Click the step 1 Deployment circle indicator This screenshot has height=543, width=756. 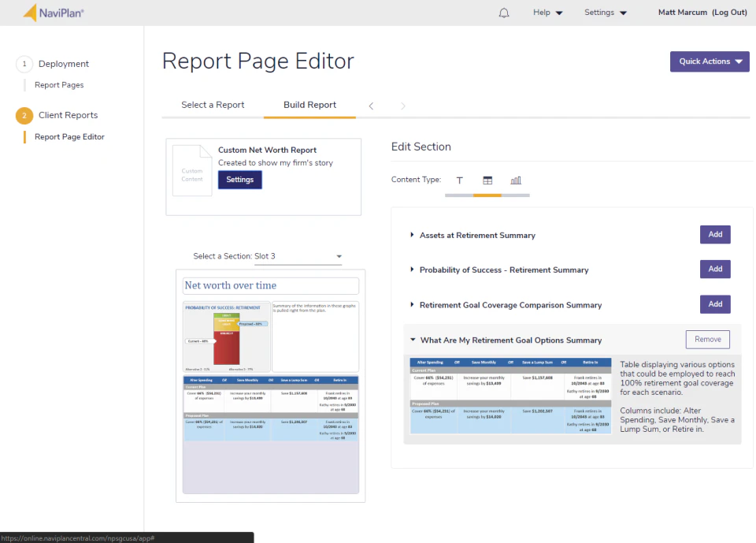point(24,64)
